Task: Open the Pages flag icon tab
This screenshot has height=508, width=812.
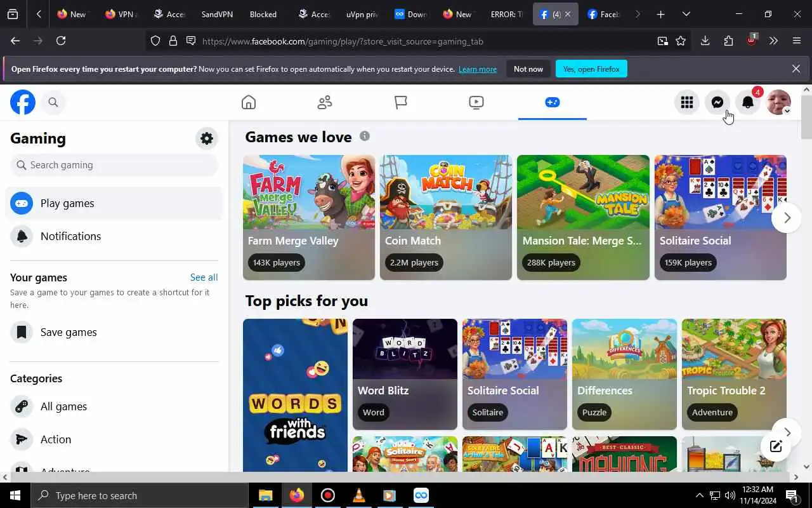Action: 400,102
